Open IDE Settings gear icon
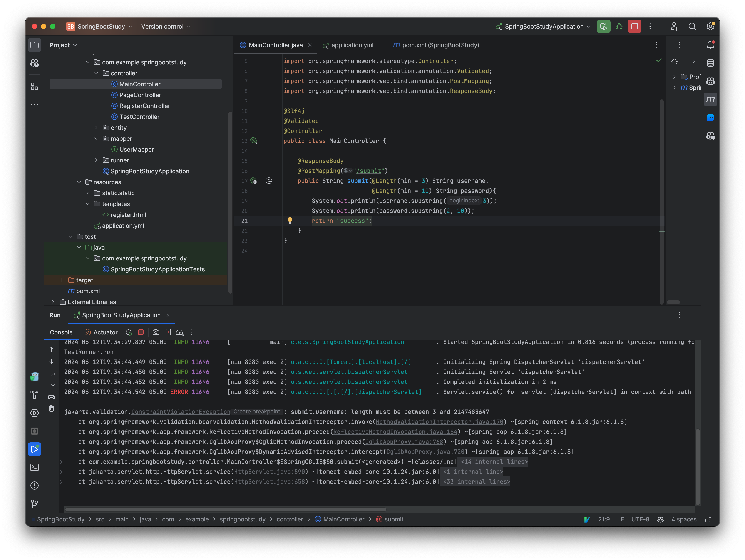745x560 pixels. 710,26
